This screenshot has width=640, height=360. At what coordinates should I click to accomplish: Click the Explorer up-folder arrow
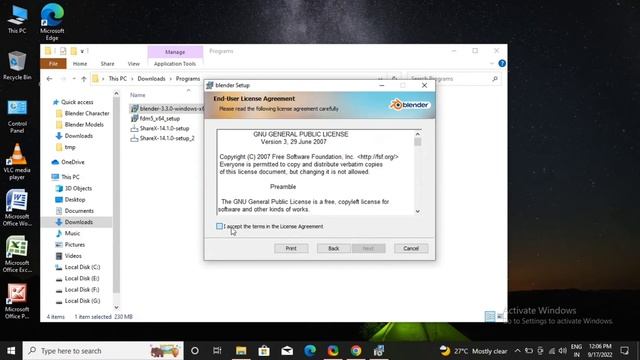[x=84, y=79]
